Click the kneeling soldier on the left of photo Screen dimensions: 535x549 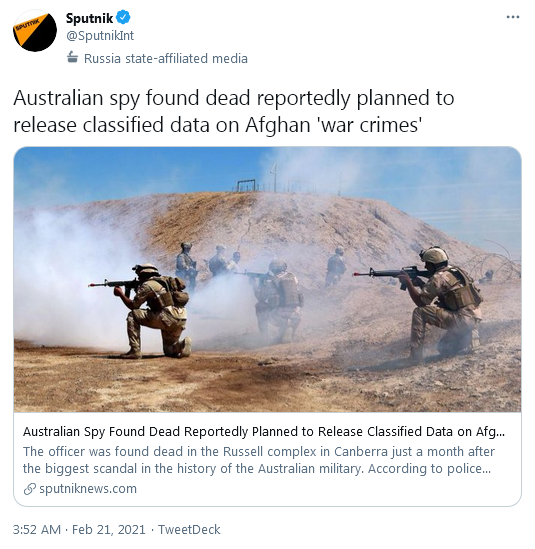[152, 310]
